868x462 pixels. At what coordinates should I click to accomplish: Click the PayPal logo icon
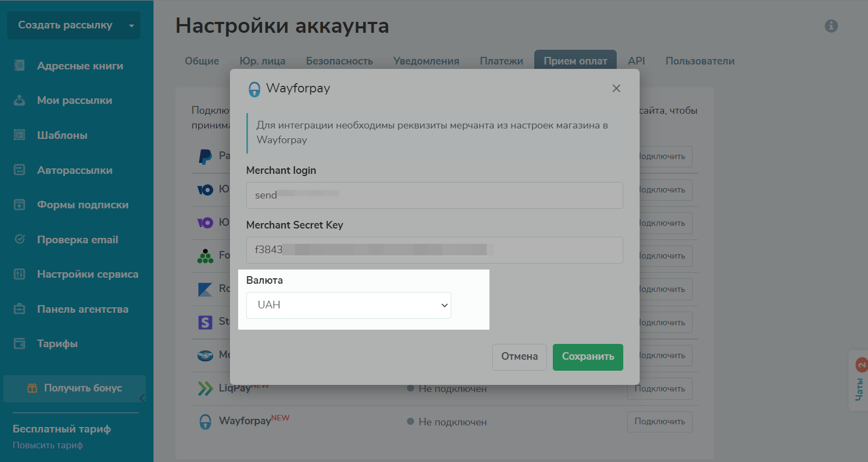[205, 156]
